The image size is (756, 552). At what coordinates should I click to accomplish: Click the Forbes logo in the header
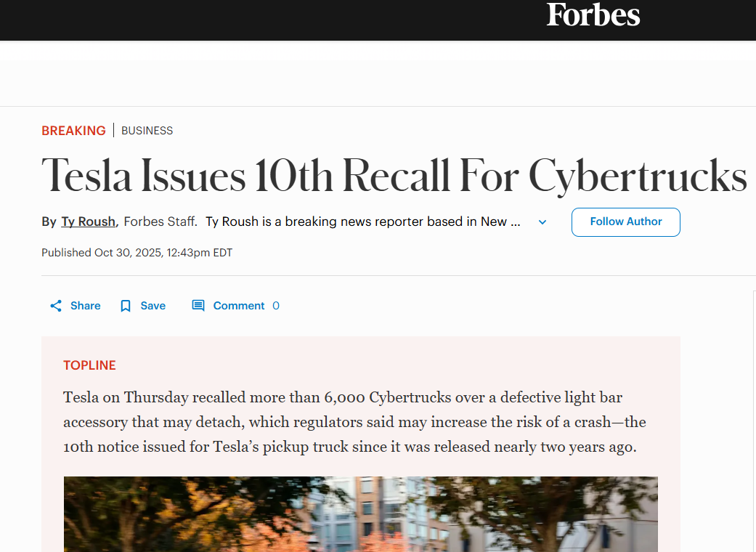coord(593,15)
